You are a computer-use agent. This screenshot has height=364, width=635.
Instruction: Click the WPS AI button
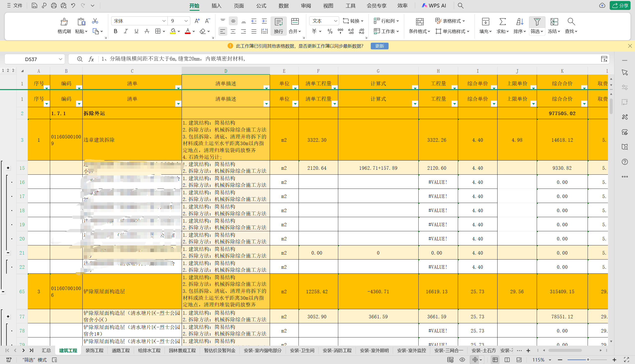pos(434,5)
